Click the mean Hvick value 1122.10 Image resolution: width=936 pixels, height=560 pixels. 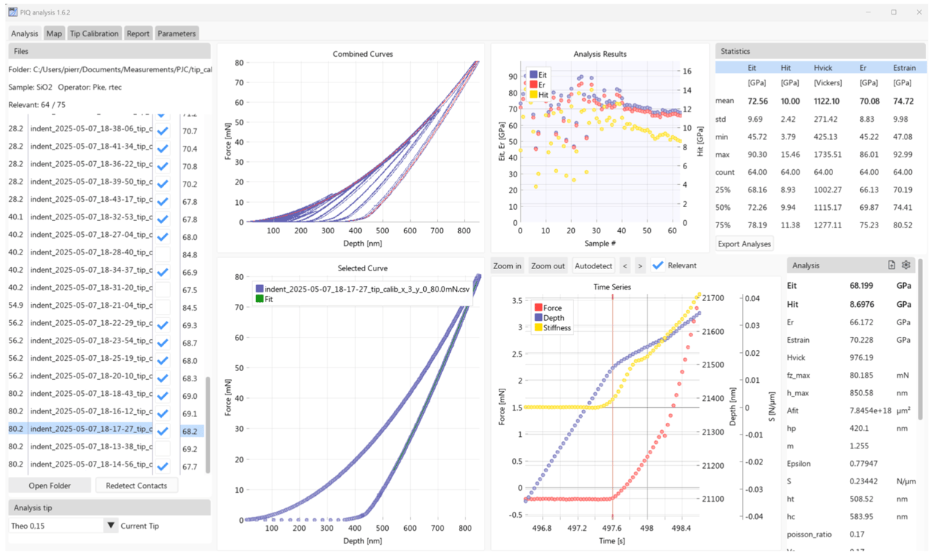[x=827, y=101]
